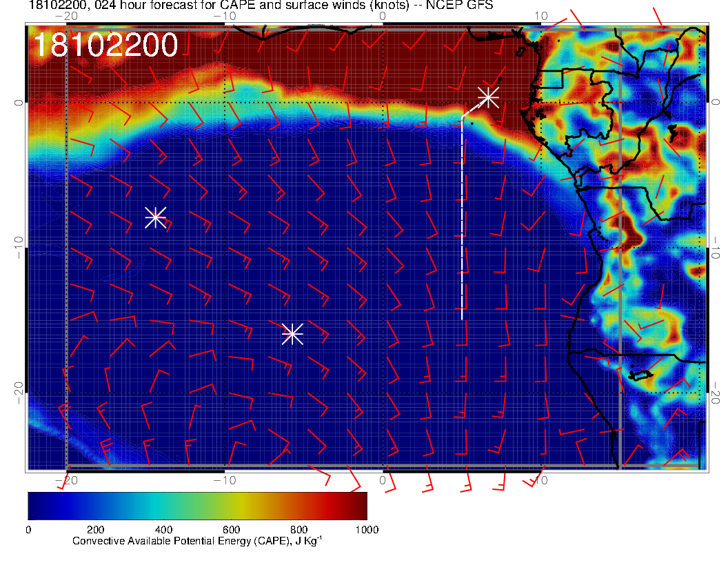Click the -20 longitude label on the top axis
Screen dimensions: 728x563
coord(65,15)
